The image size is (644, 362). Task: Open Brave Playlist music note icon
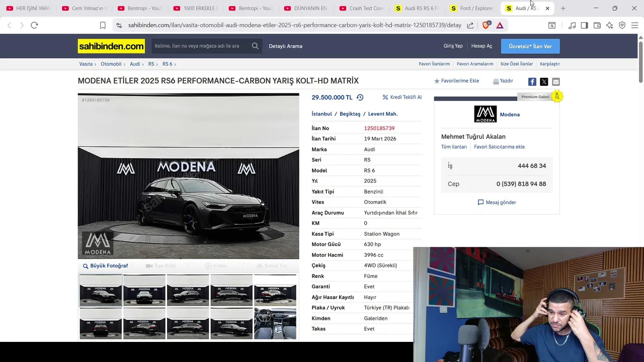click(572, 25)
